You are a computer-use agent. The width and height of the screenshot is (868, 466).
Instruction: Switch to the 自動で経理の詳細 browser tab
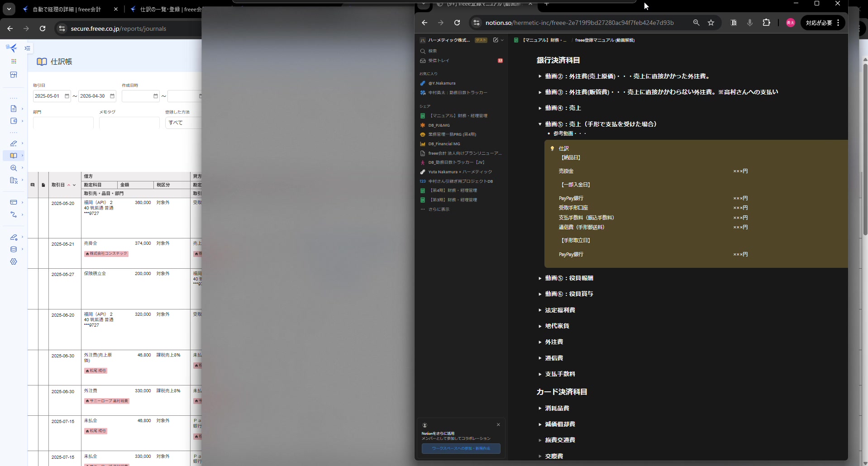pyautogui.click(x=67, y=9)
